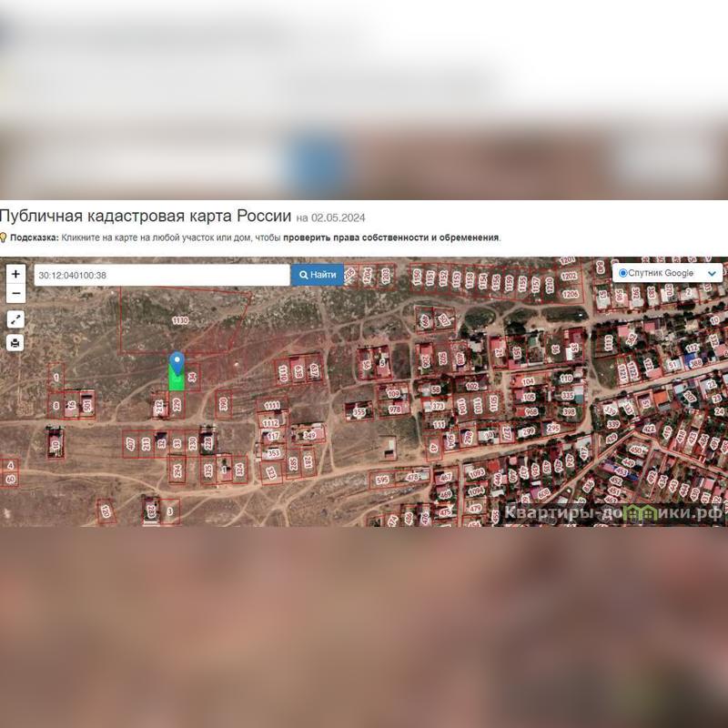728x728 pixels.
Task: Click the parcel numbered 349
Action: (x=309, y=436)
